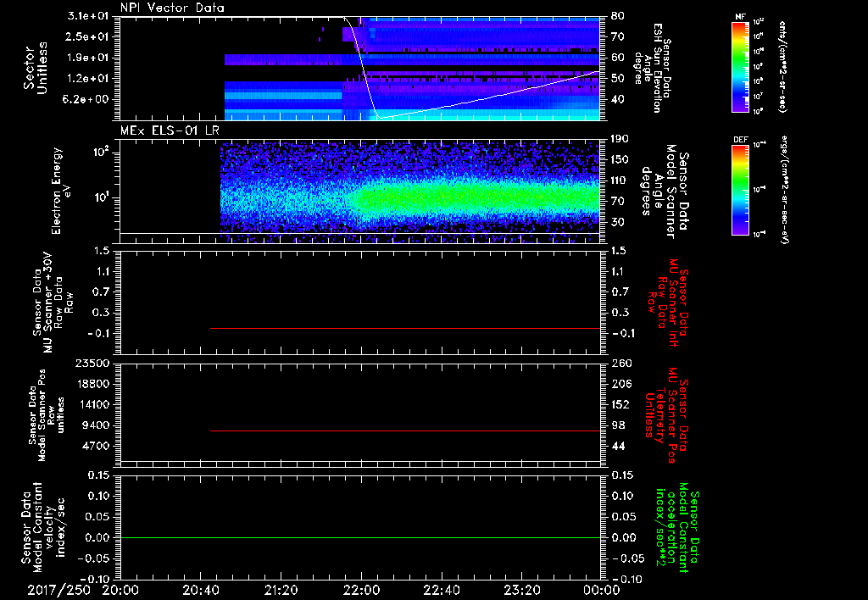Click the '21:20' time axis label
The height and width of the screenshot is (600, 868).
(281, 590)
